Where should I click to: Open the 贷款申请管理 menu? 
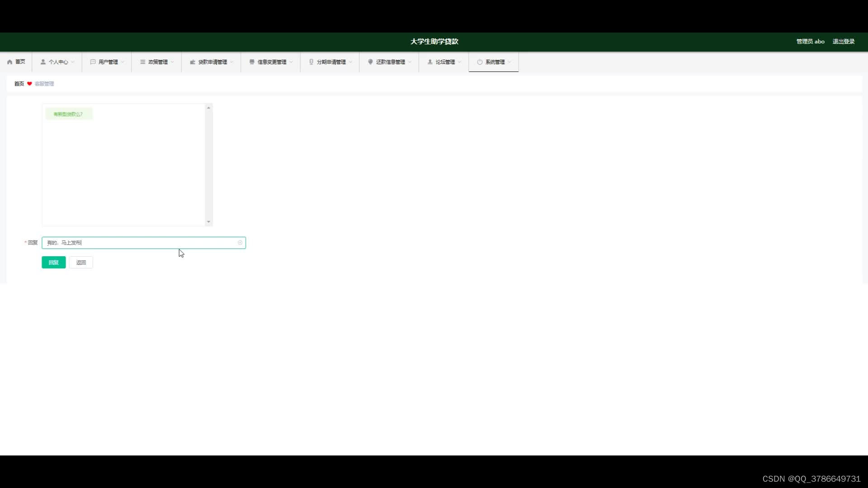point(211,62)
